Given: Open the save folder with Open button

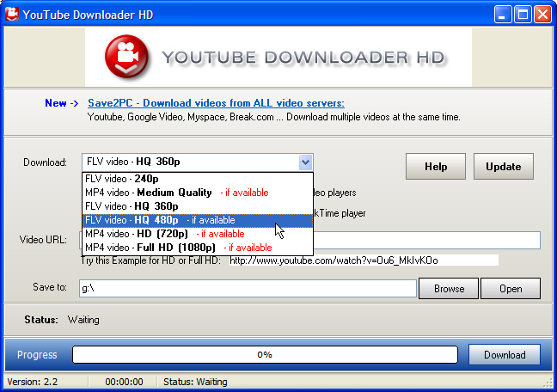Looking at the screenshot, I should point(511,289).
